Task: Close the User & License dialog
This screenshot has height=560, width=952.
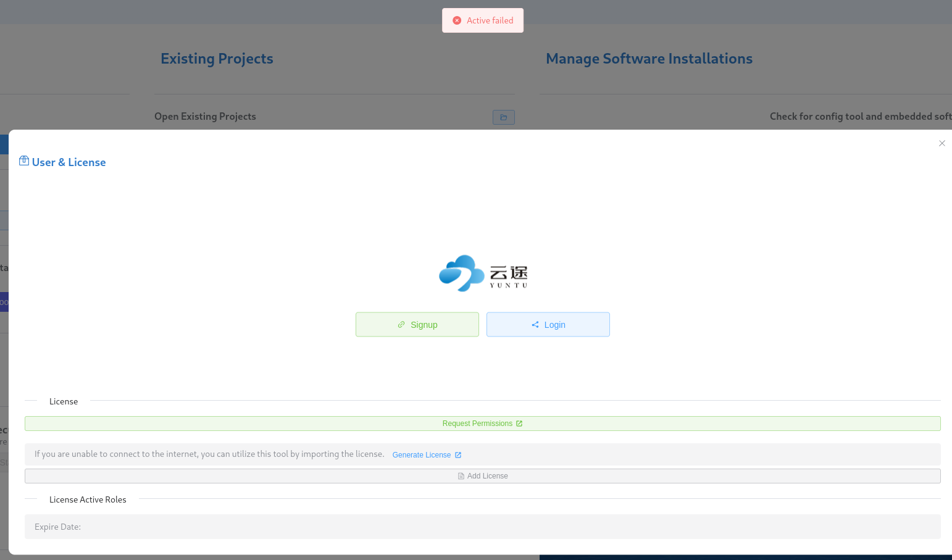Action: tap(942, 143)
